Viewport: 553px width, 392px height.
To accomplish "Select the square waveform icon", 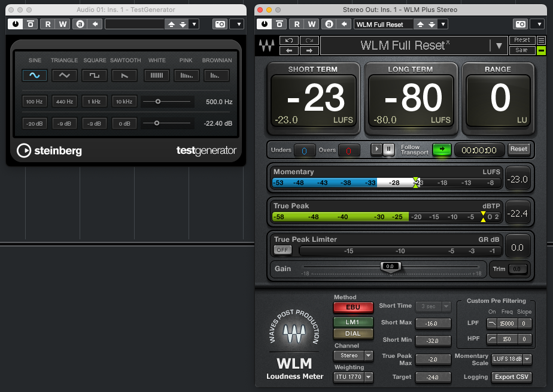I will click(x=94, y=75).
